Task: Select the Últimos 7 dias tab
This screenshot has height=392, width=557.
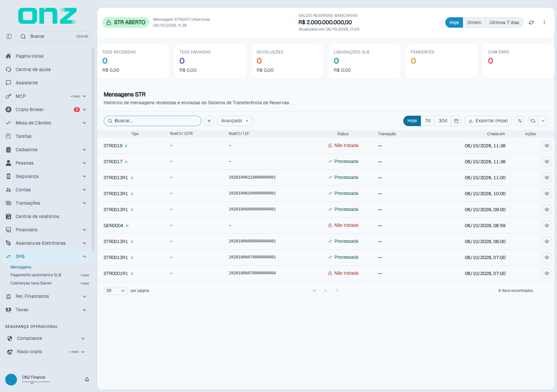Action: [504, 22]
